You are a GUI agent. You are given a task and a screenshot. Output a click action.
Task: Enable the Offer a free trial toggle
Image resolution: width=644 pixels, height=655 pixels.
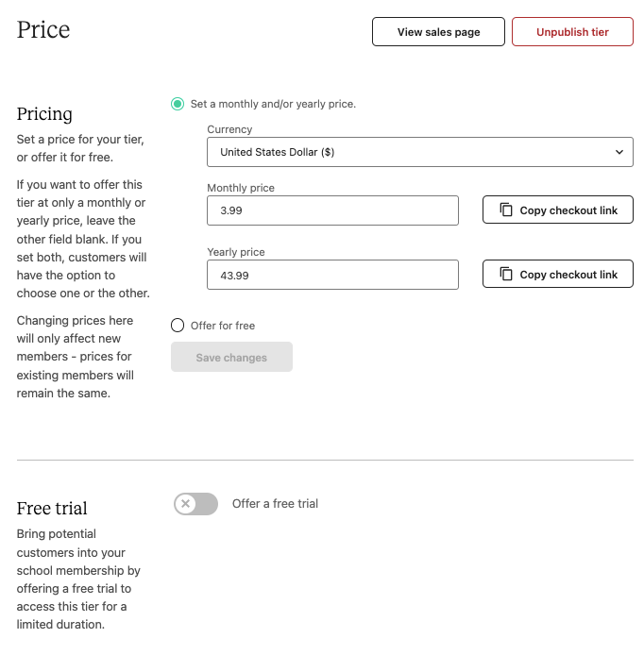[x=196, y=504]
